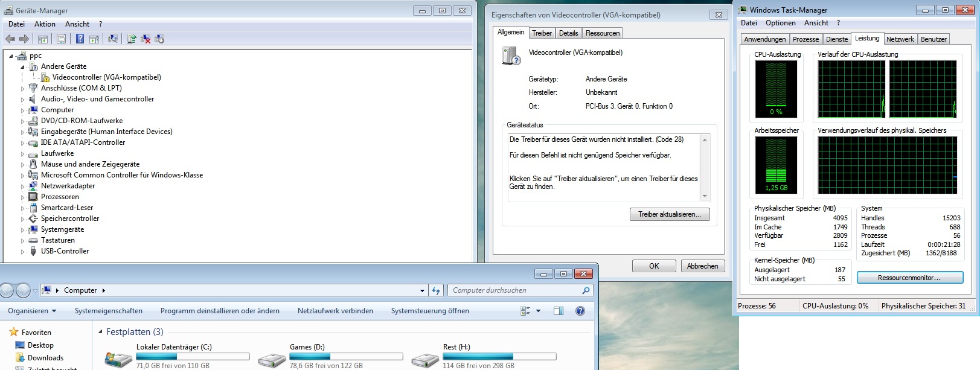Select Videocontroller (VGA-kompatibel) in device tree
Image resolution: width=980 pixels, height=370 pixels.
click(106, 77)
